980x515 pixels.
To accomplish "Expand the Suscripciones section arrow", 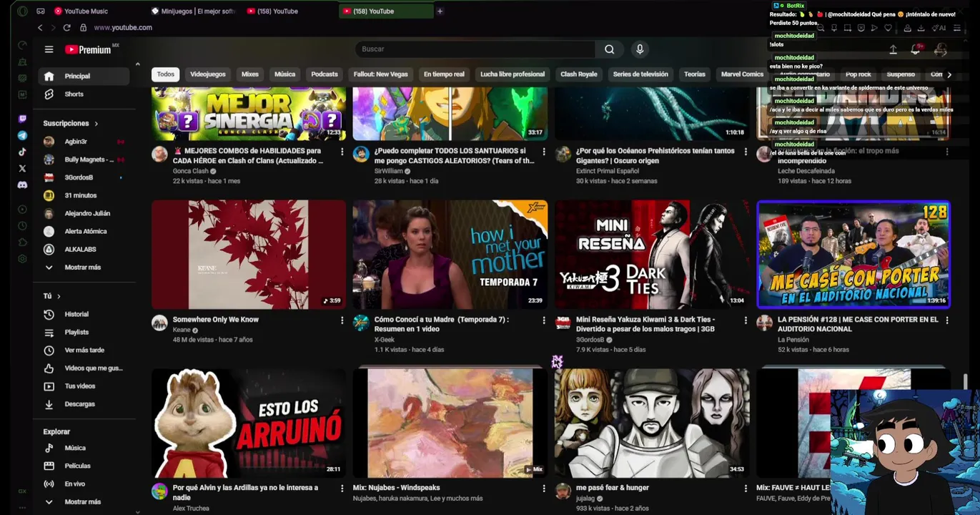I will [96, 124].
